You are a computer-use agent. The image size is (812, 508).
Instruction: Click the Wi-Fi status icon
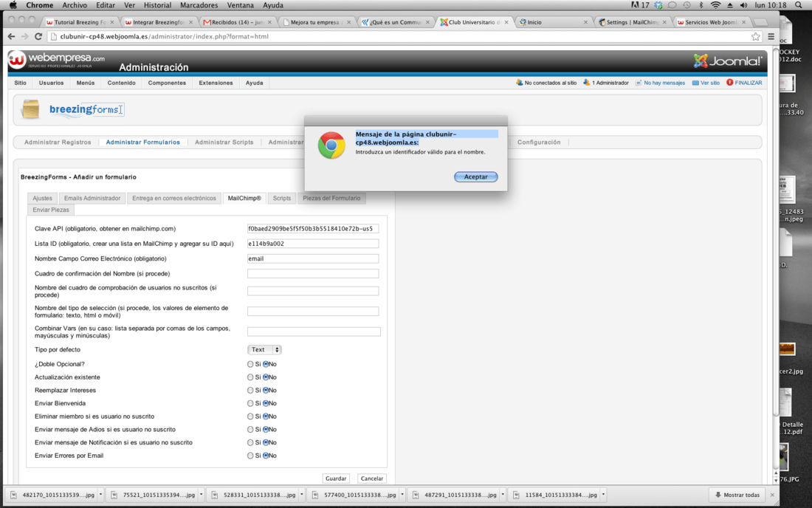coord(716,5)
